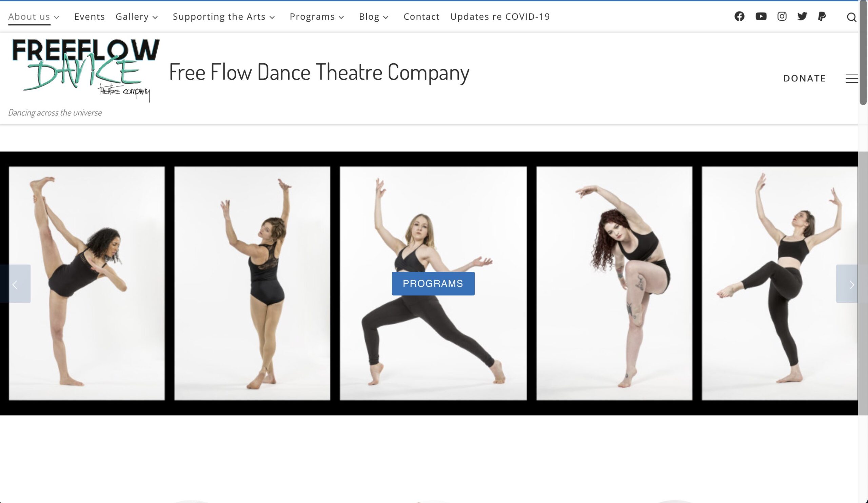The image size is (868, 503).
Task: Expand the Programs menu chevron
Action: pos(341,17)
